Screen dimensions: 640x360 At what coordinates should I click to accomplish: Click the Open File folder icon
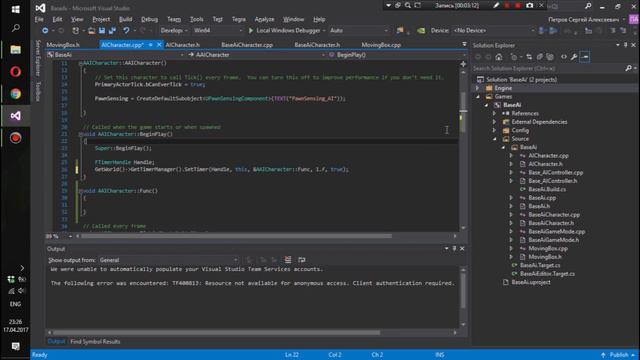pyautogui.click(x=92, y=31)
